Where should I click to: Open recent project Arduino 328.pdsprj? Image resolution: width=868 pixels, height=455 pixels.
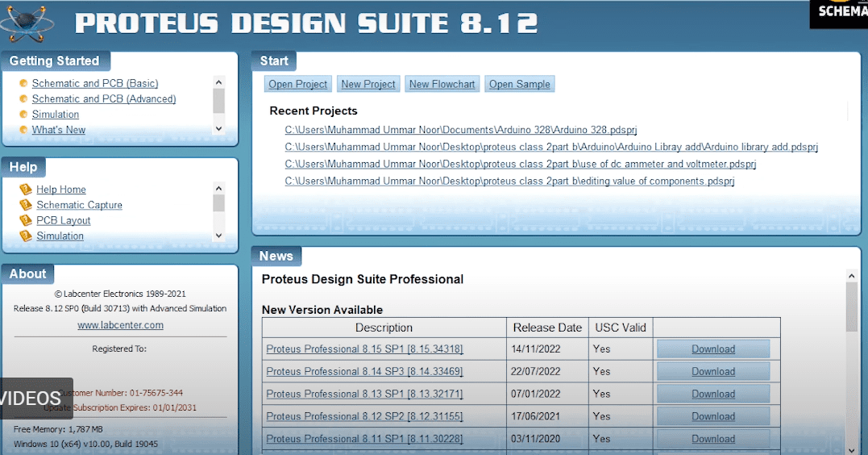point(461,130)
